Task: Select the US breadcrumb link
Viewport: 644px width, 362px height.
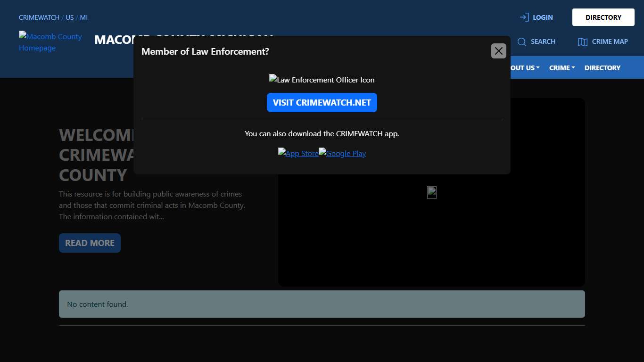Action: [70, 17]
